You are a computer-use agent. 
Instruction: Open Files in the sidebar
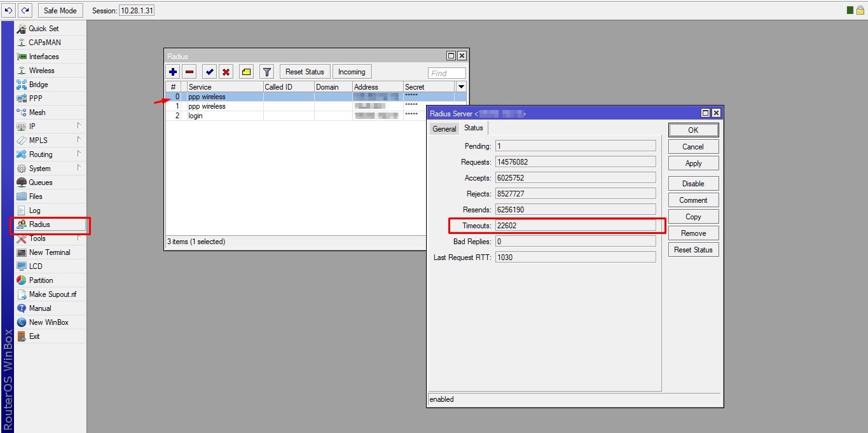pyautogui.click(x=50, y=196)
